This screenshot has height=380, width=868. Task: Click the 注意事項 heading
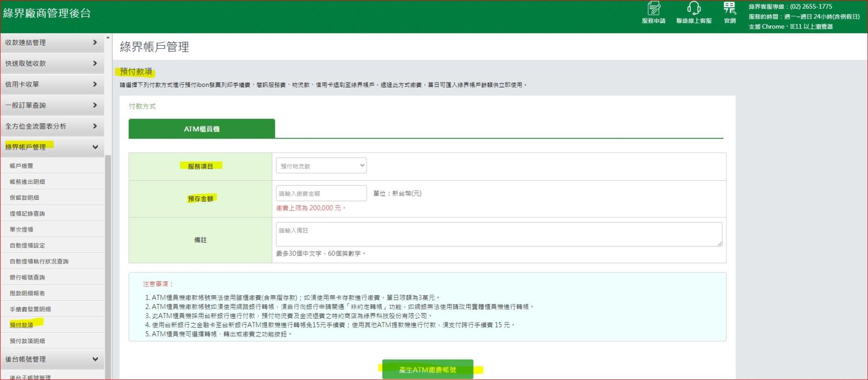[158, 284]
